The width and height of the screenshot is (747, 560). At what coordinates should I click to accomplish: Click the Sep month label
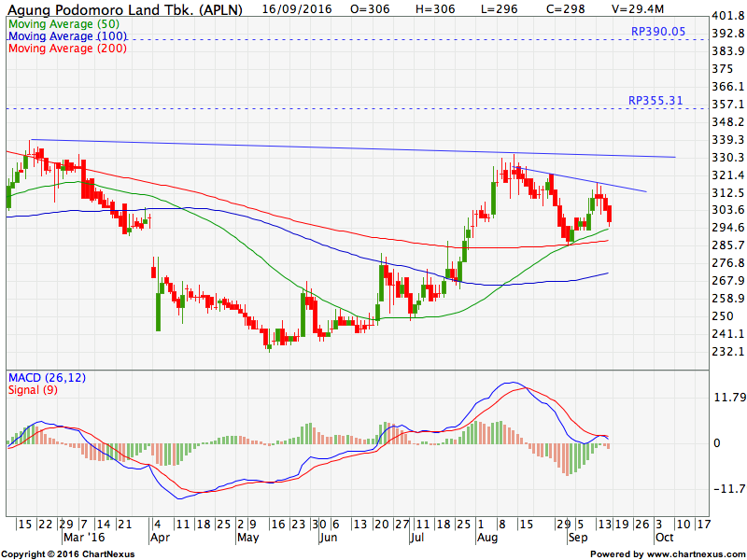(x=577, y=538)
